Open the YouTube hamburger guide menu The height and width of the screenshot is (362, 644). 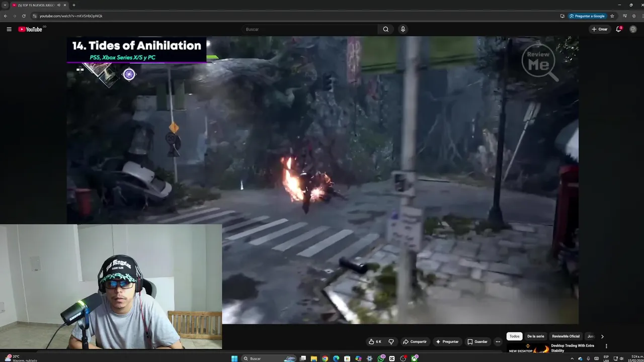tap(9, 29)
